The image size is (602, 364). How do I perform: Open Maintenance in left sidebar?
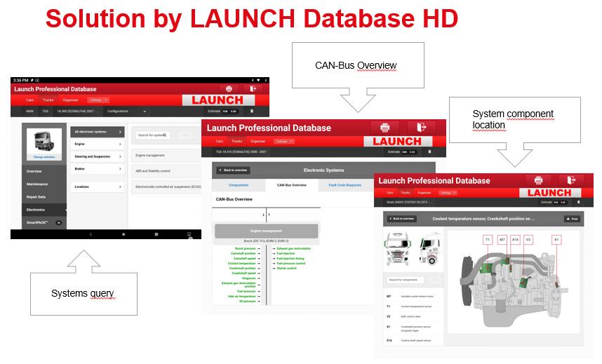44,184
